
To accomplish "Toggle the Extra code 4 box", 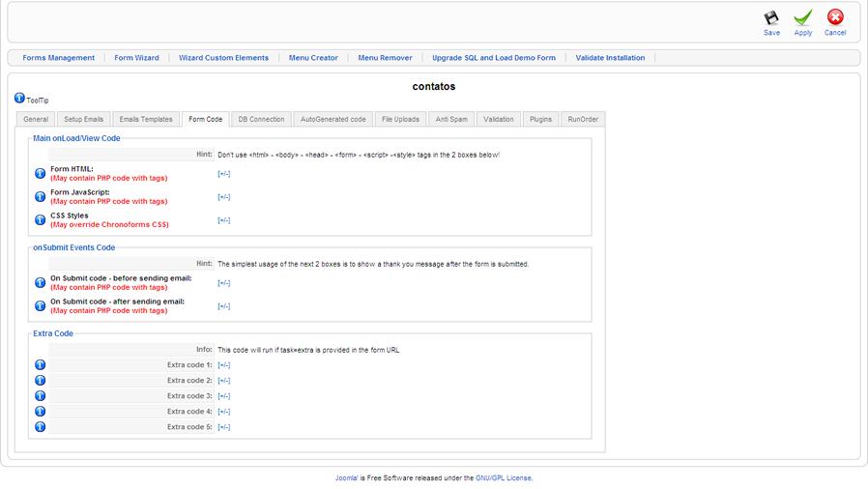I will [x=223, y=412].
